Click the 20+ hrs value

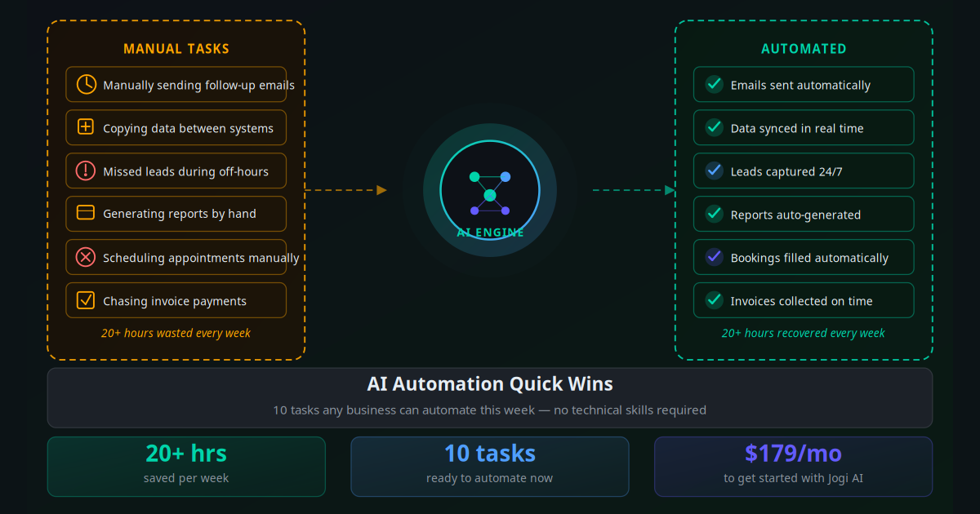pos(186,453)
